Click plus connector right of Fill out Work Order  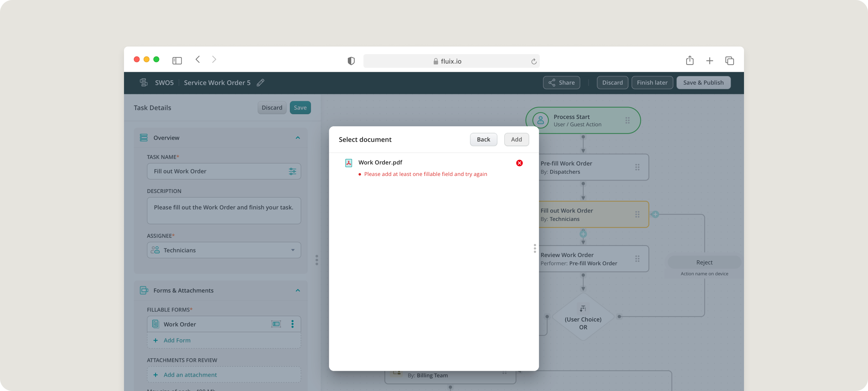pos(655,214)
